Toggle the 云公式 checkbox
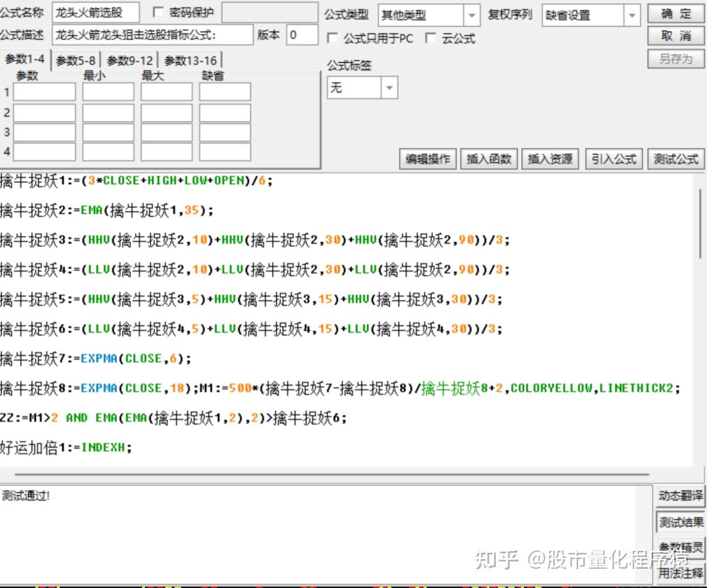 coord(430,38)
